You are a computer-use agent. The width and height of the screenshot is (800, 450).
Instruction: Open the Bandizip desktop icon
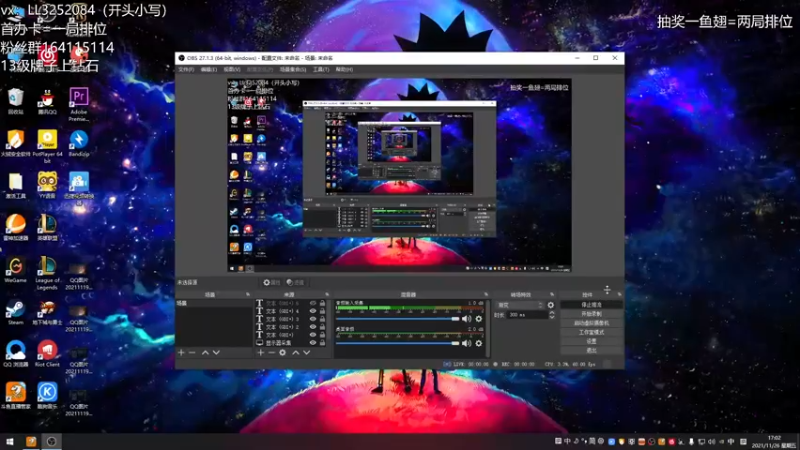pos(79,143)
